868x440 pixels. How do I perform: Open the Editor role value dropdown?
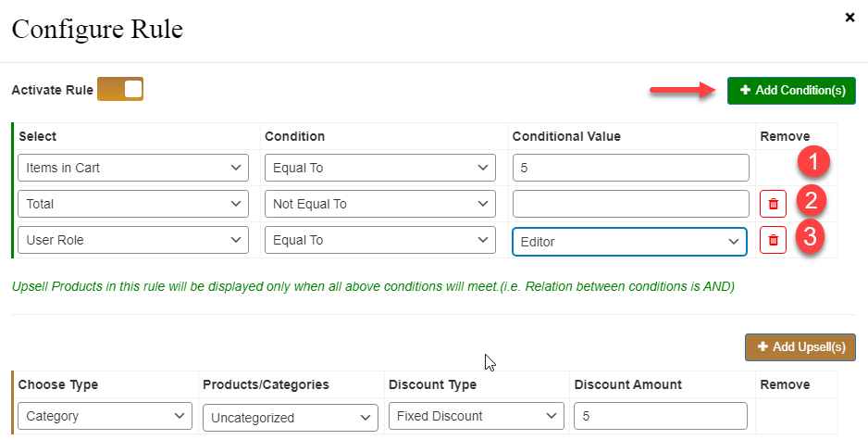click(629, 242)
